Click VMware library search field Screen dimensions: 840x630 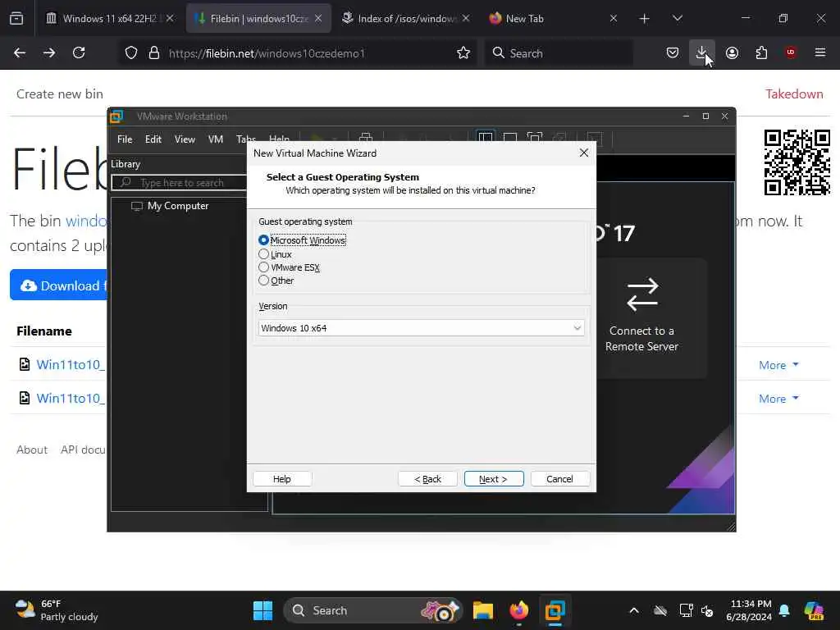(179, 183)
